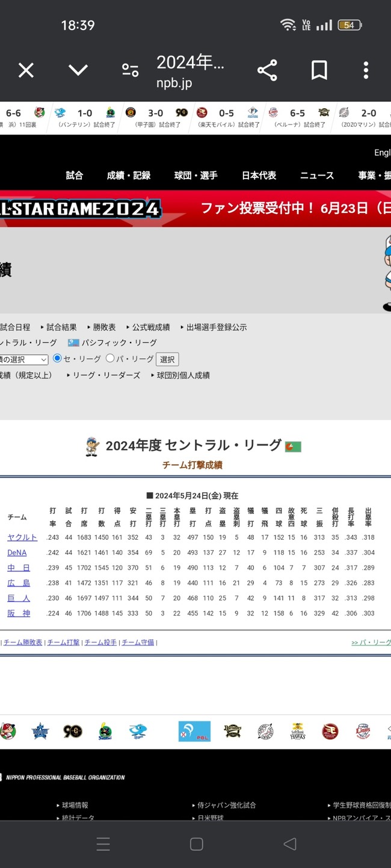This screenshot has height=868, width=391.
Task: Open 公式戦成績 link
Action: coord(151,328)
